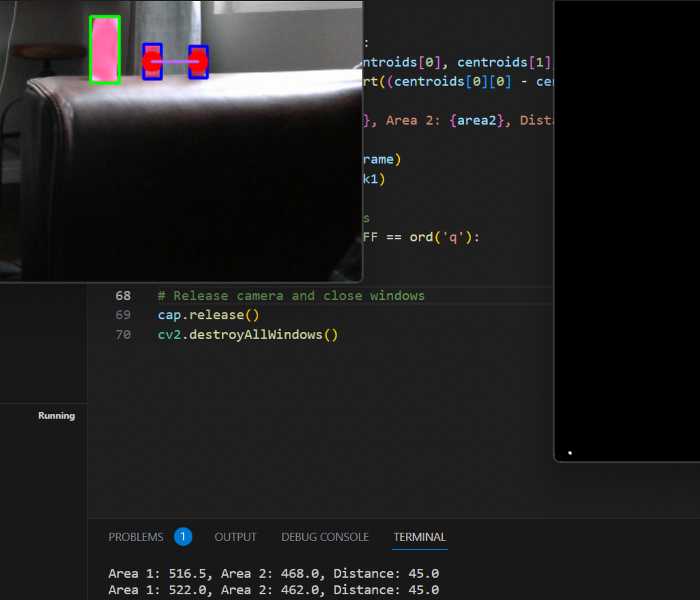
Task: Click the green-outlined pink box in camera window
Action: 105,50
